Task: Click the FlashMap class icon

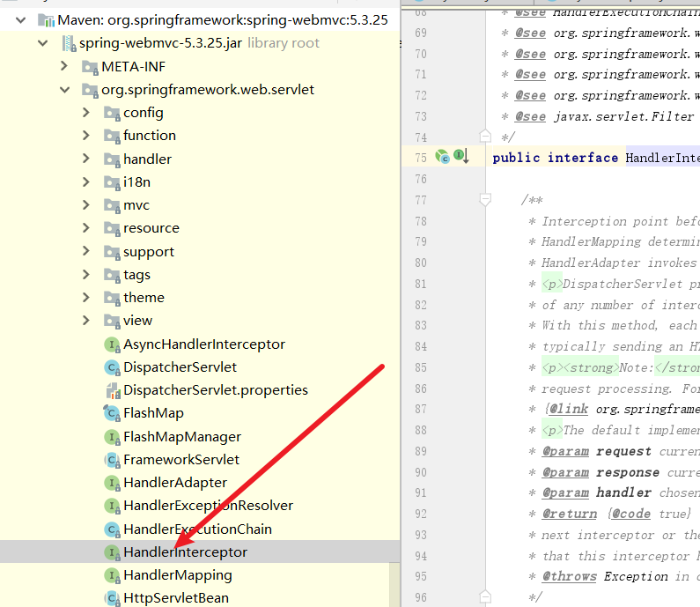Action: tap(112, 413)
